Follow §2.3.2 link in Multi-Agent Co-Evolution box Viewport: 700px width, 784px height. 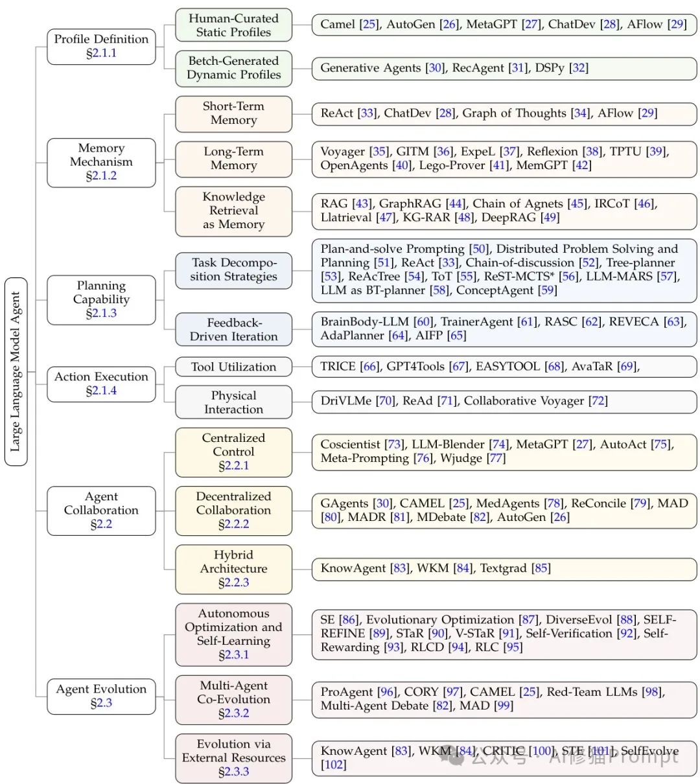coord(233,713)
